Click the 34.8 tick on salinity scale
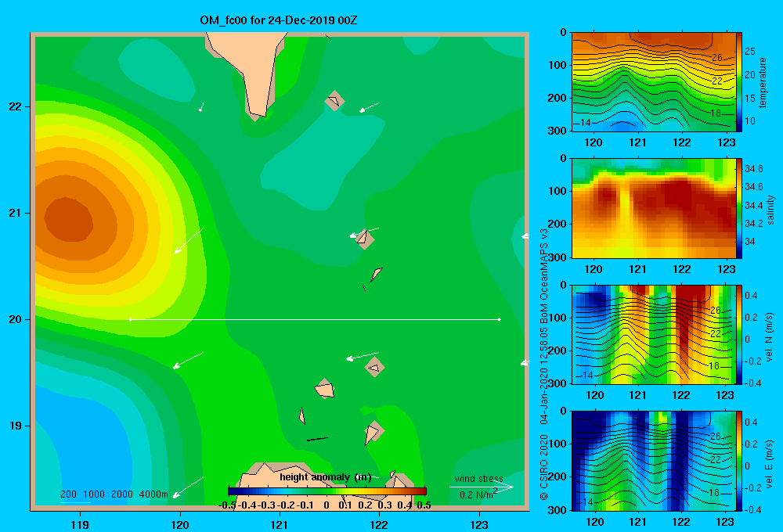This screenshot has width=783, height=532. point(753,169)
